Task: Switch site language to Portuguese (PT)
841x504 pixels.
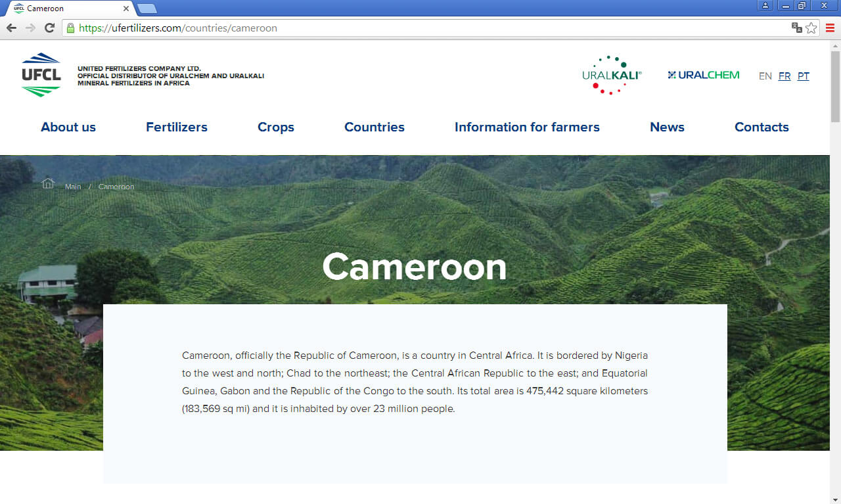Action: click(x=803, y=76)
